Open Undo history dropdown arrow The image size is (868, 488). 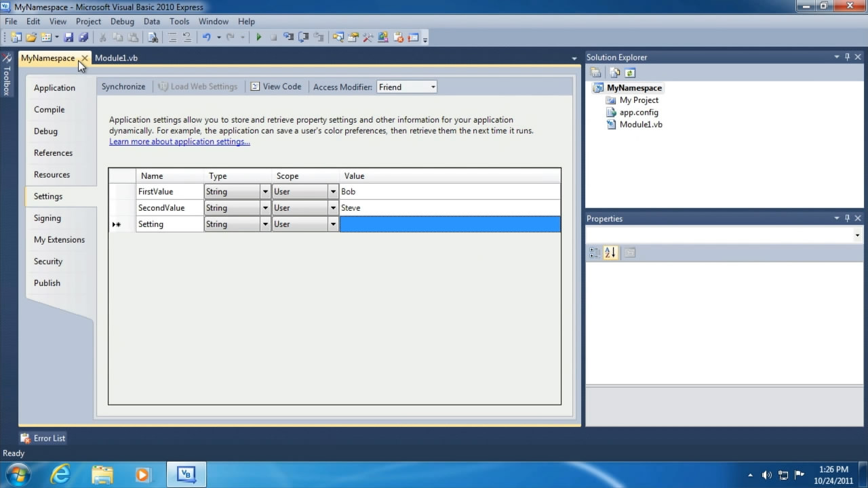point(218,37)
